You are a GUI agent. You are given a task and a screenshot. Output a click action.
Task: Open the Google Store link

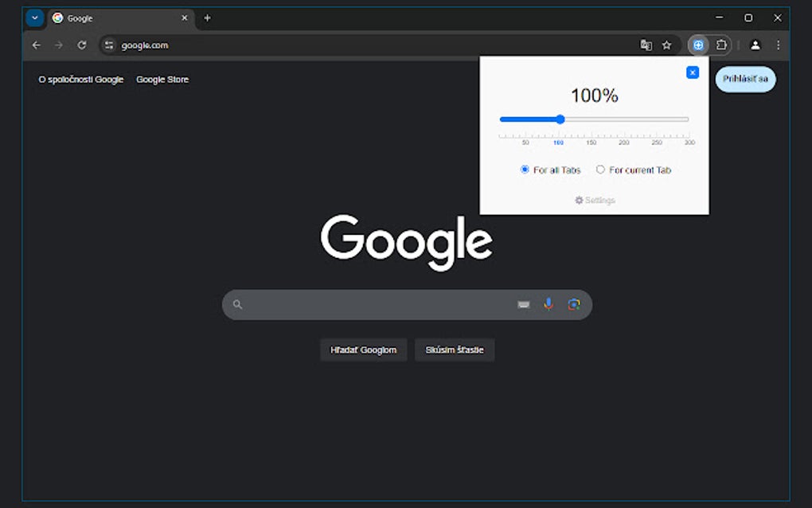[162, 79]
